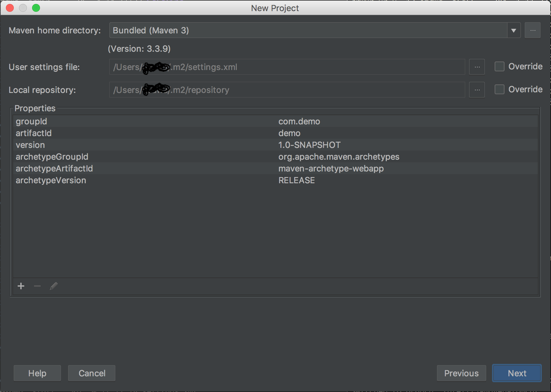Select the archetypeArtifactId property row

tap(275, 169)
